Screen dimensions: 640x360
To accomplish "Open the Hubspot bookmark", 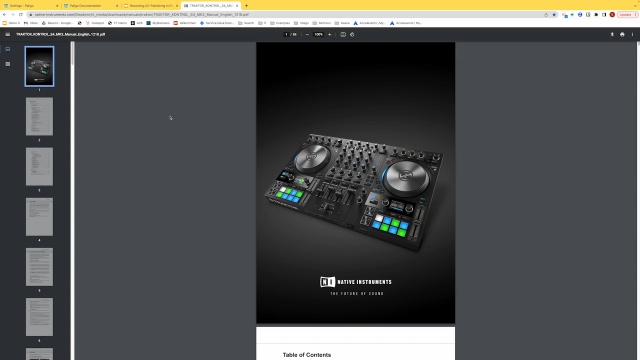I will point(95,23).
